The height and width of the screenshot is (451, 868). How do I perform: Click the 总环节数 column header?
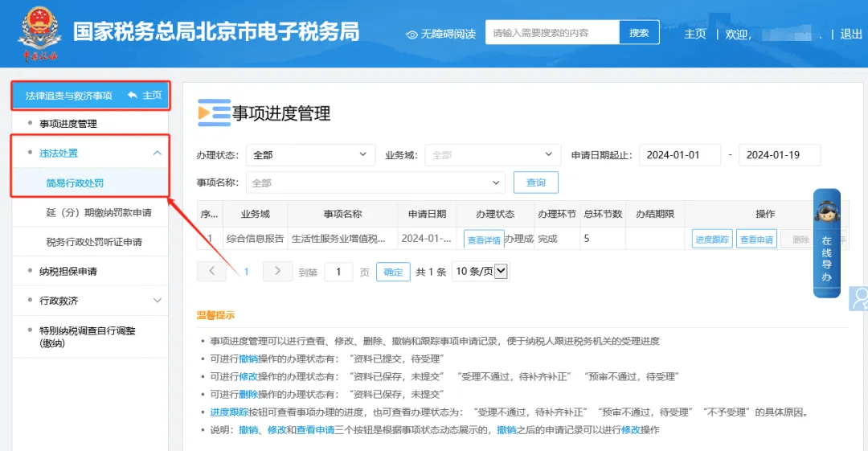click(602, 214)
